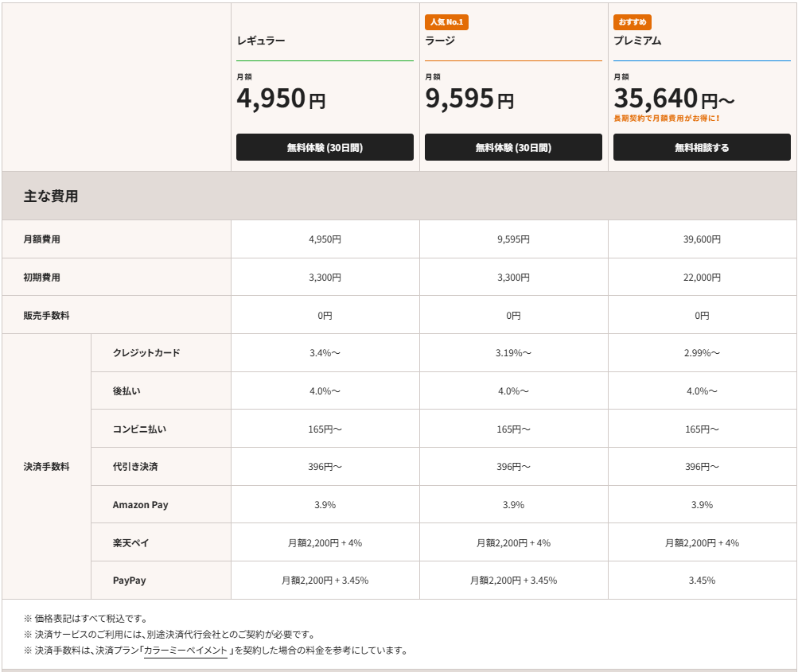Click the 3.19%〜 credit card cell
Screen dimensions: 798x672
513,352
